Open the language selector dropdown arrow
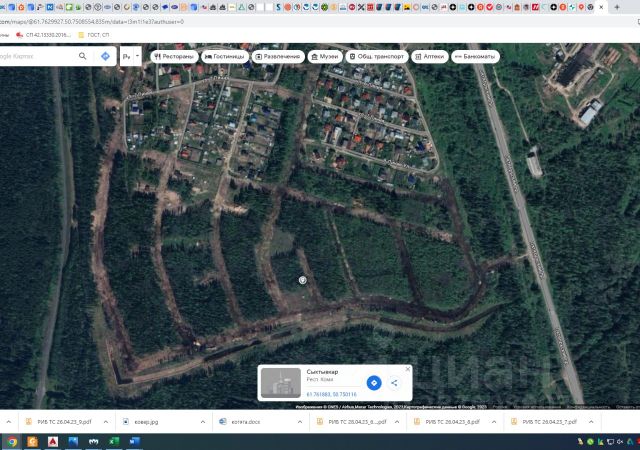 (138, 56)
